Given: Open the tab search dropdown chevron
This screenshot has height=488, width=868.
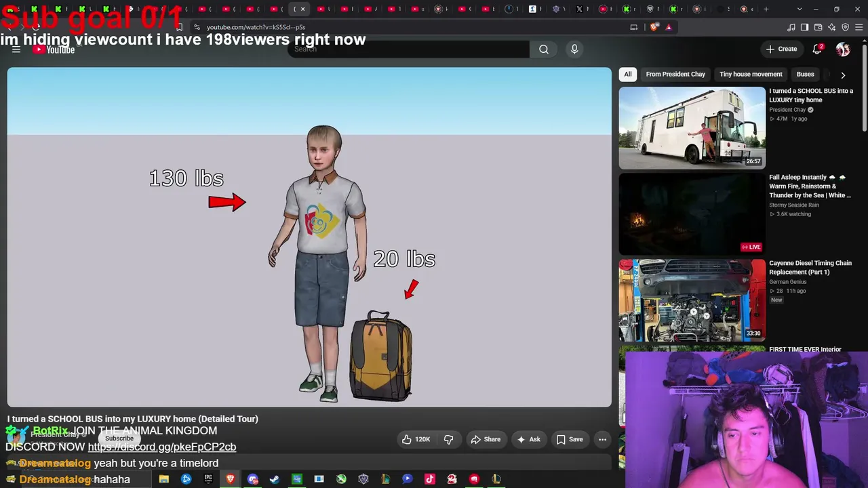Looking at the screenshot, I should click(x=800, y=9).
